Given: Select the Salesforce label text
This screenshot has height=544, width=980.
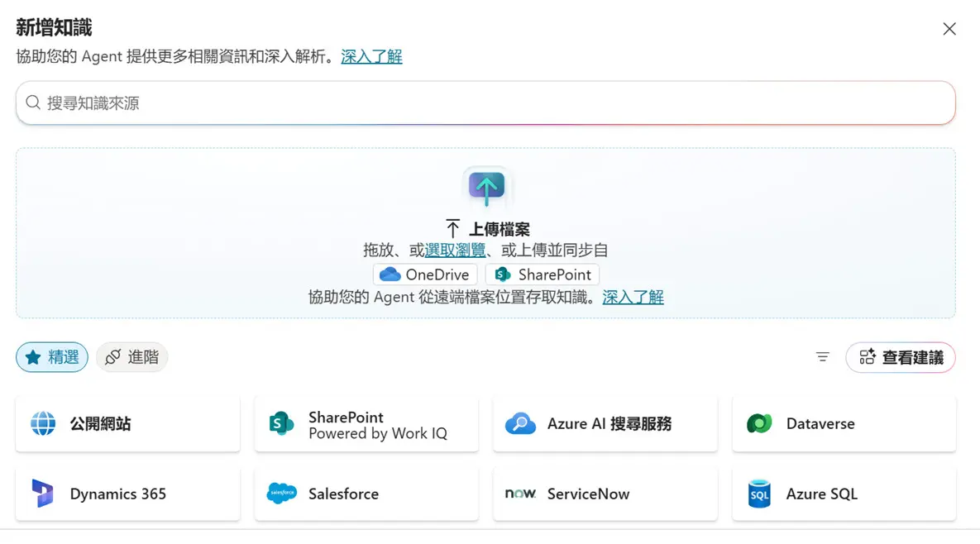Looking at the screenshot, I should click(x=344, y=494).
